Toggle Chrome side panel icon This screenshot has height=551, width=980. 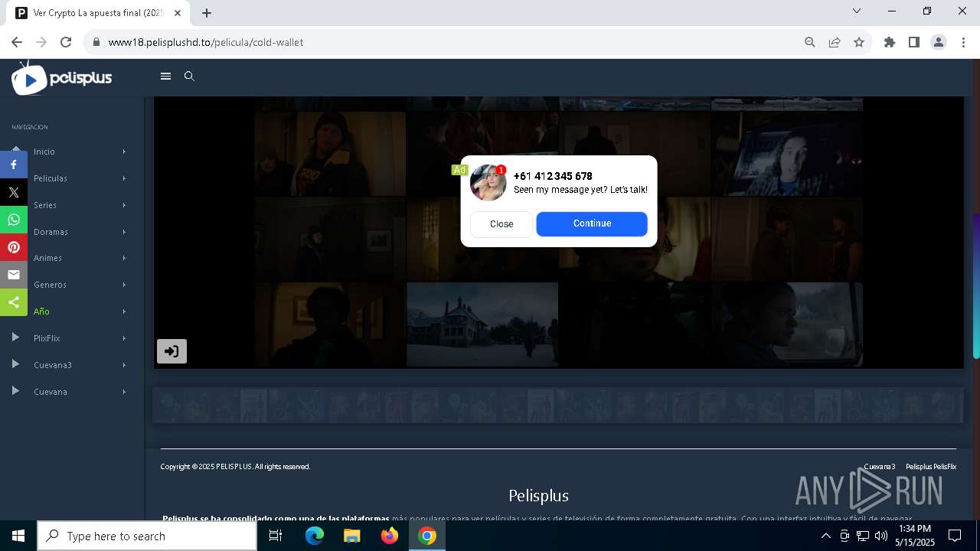point(914,42)
